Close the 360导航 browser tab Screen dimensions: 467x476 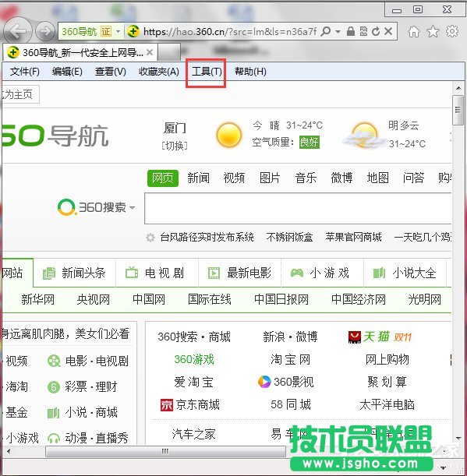click(x=149, y=52)
